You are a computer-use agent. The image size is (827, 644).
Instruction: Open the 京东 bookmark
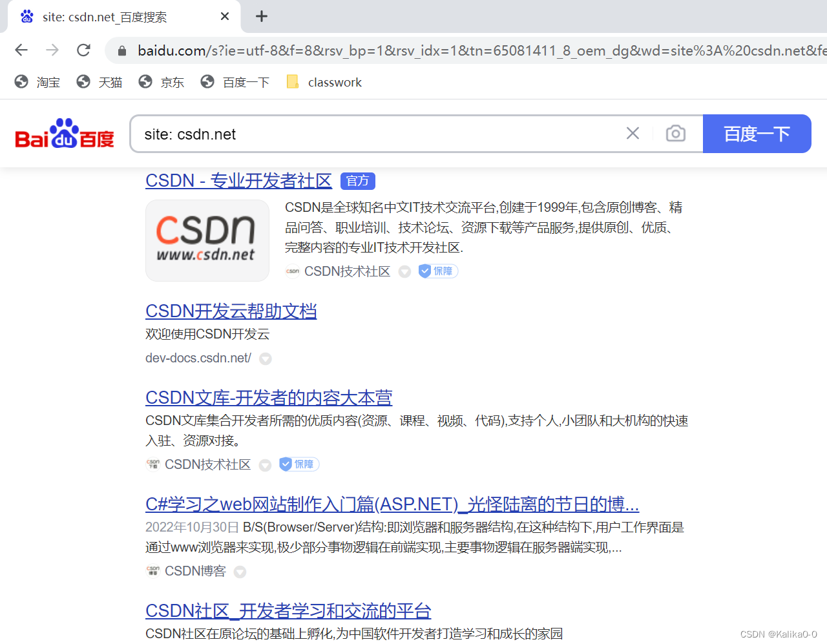pyautogui.click(x=162, y=82)
